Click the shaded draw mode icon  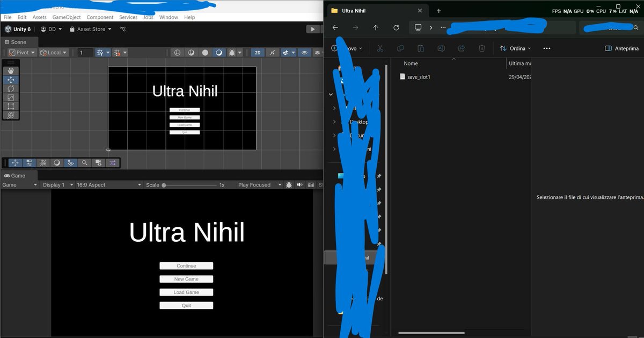pyautogui.click(x=218, y=53)
